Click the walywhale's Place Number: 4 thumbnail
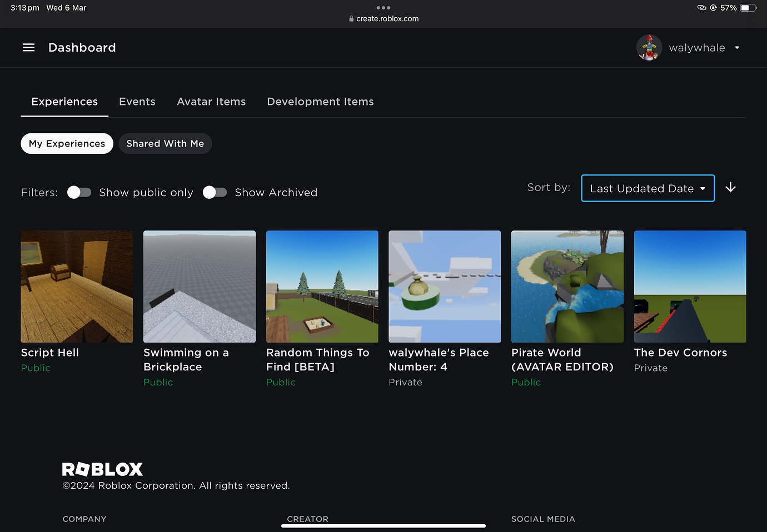Image resolution: width=767 pixels, height=532 pixels. (445, 287)
